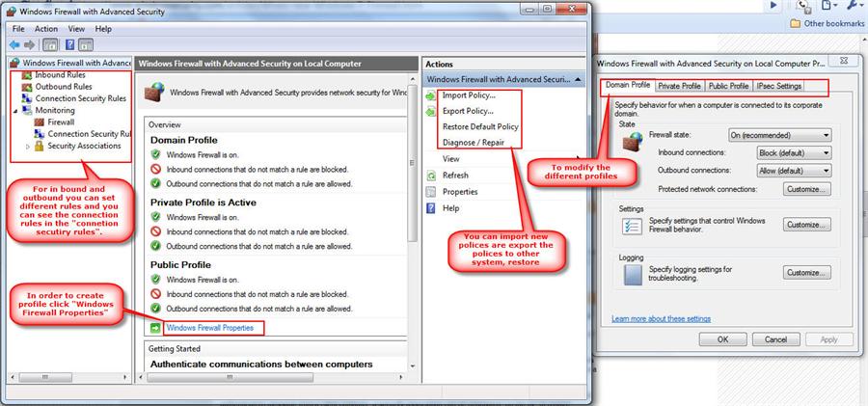Open the Inbound connections dropdown
Screen dimensions: 868x406
point(795,153)
